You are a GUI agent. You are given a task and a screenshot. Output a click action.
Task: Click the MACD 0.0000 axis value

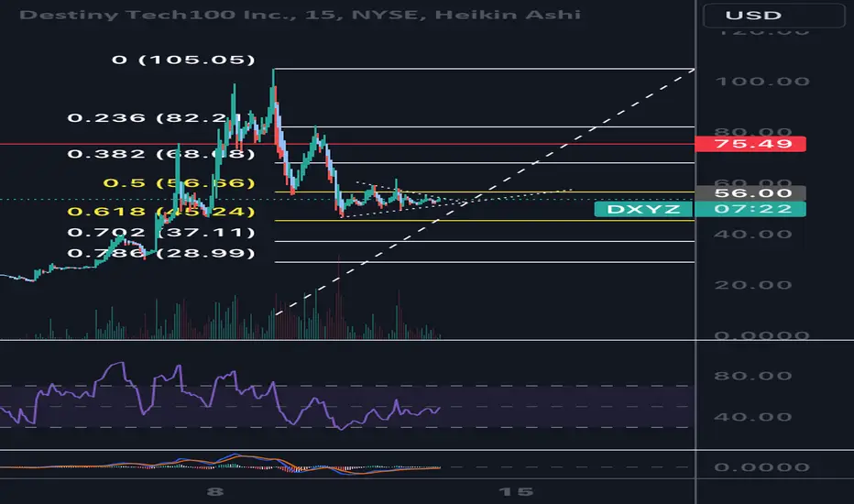coord(762,467)
